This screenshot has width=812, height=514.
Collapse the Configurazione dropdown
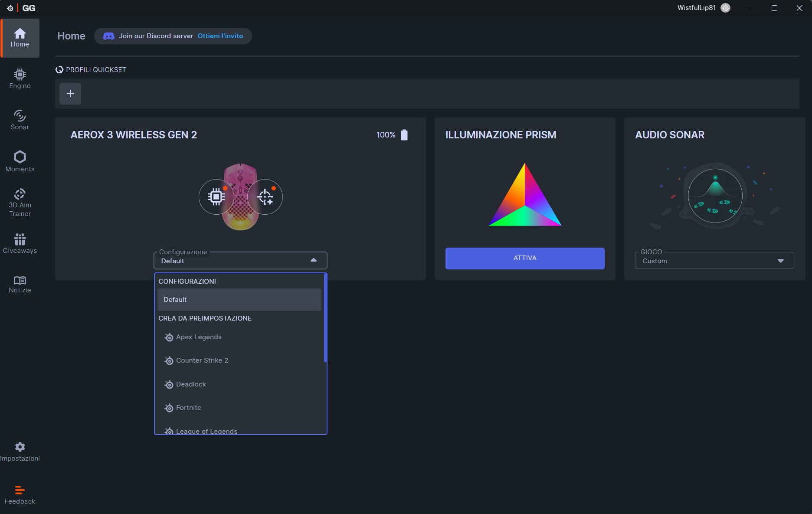coord(314,260)
